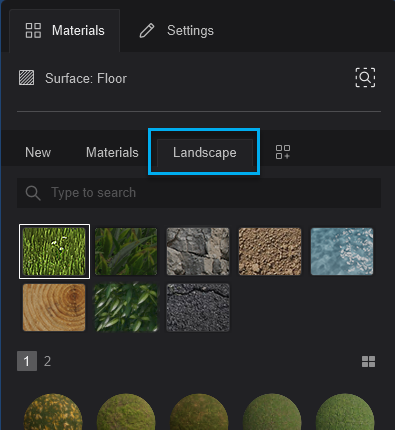Click the add category grid-plus icon
The height and width of the screenshot is (430, 395).
pyautogui.click(x=283, y=152)
